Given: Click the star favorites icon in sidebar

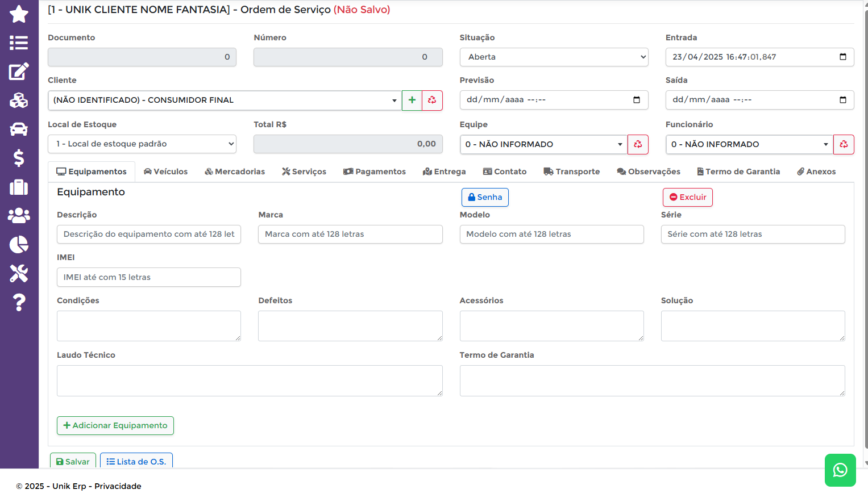Looking at the screenshot, I should point(19,14).
